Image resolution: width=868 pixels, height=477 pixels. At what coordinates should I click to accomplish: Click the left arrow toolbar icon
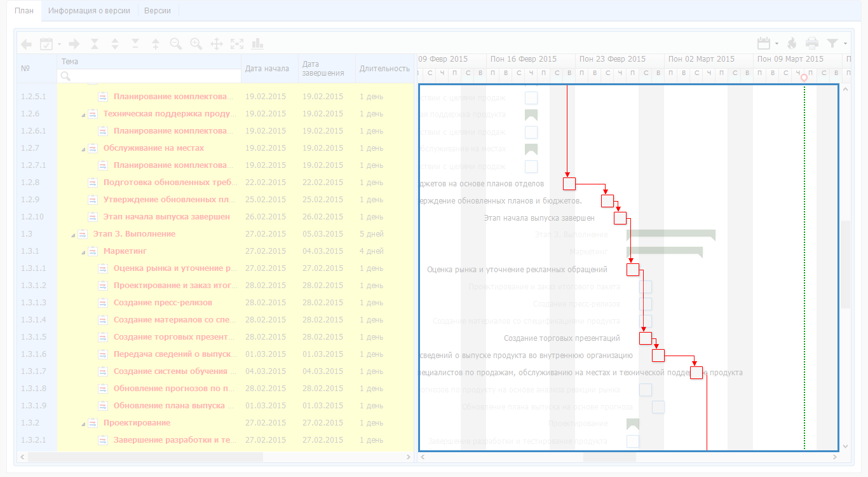pyautogui.click(x=26, y=44)
